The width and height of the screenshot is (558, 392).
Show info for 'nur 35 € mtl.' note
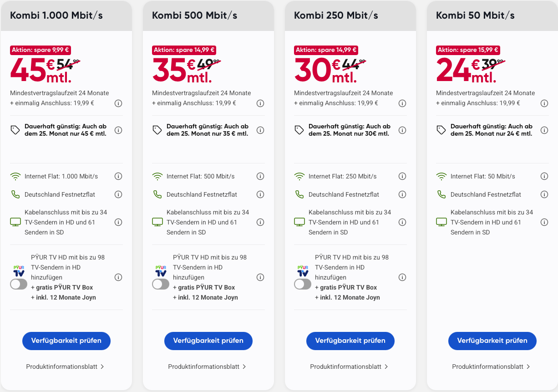(260, 130)
